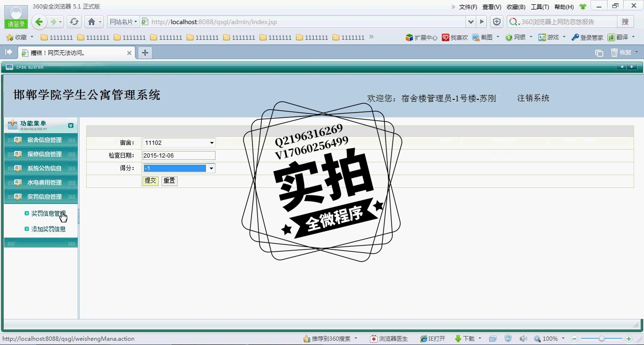Collapse the 功能菜单 panel arrow

(71, 125)
